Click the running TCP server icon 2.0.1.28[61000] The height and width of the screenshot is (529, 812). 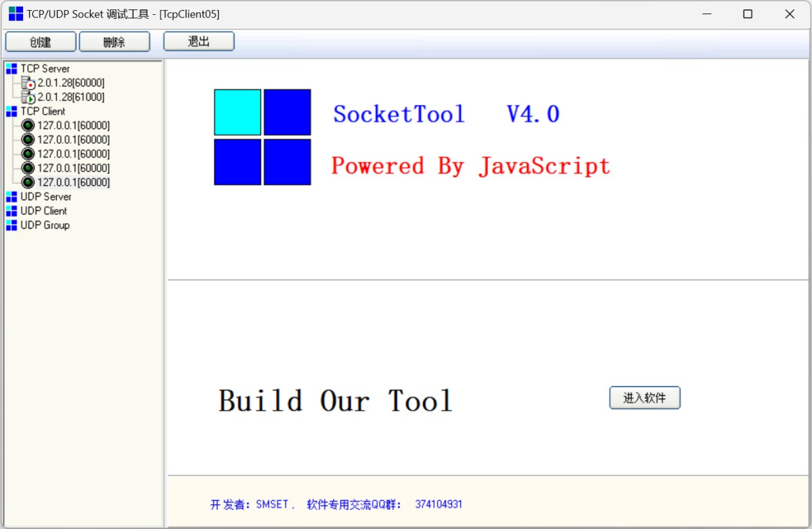[28, 97]
